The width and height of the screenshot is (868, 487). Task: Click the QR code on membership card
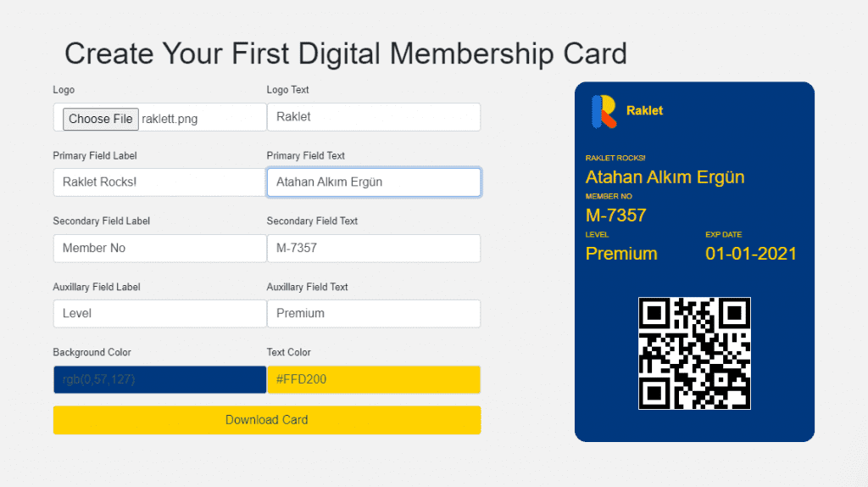pos(694,354)
